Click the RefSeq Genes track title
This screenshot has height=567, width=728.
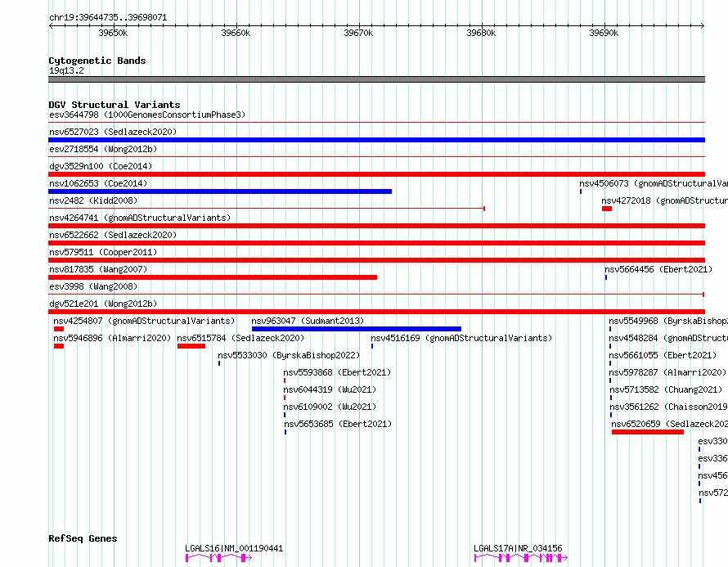pos(83,538)
